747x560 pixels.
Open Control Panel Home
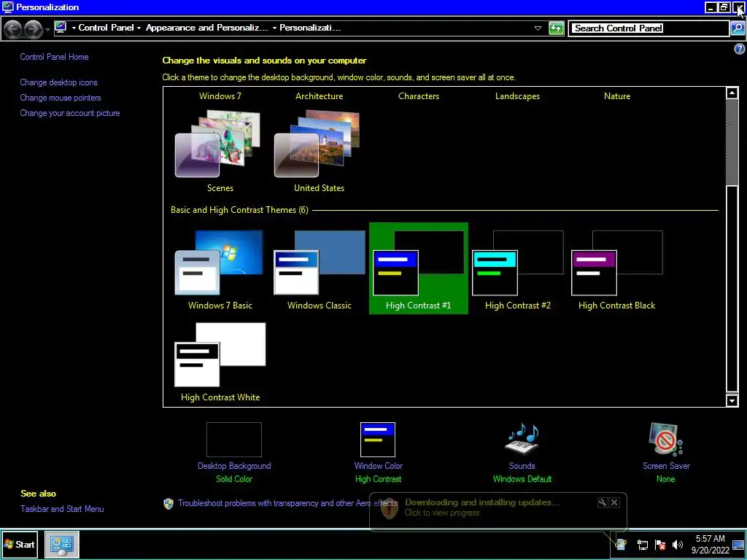54,57
